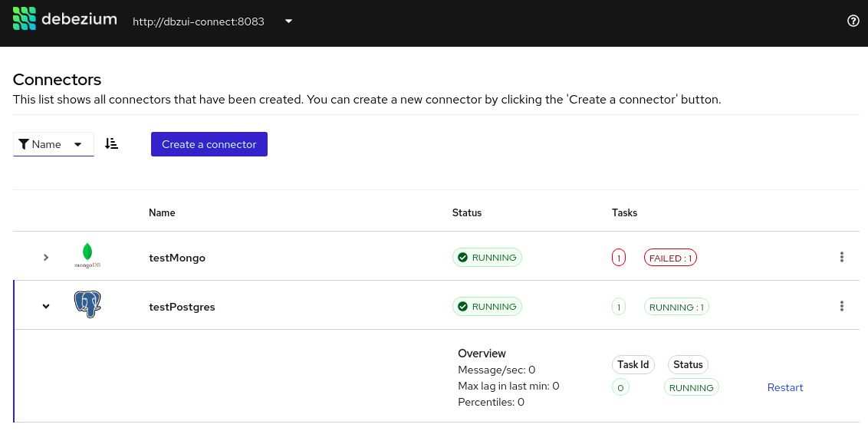Collapse the testPostgres connector row
Screen dimensions: 868x431
click(x=46, y=307)
